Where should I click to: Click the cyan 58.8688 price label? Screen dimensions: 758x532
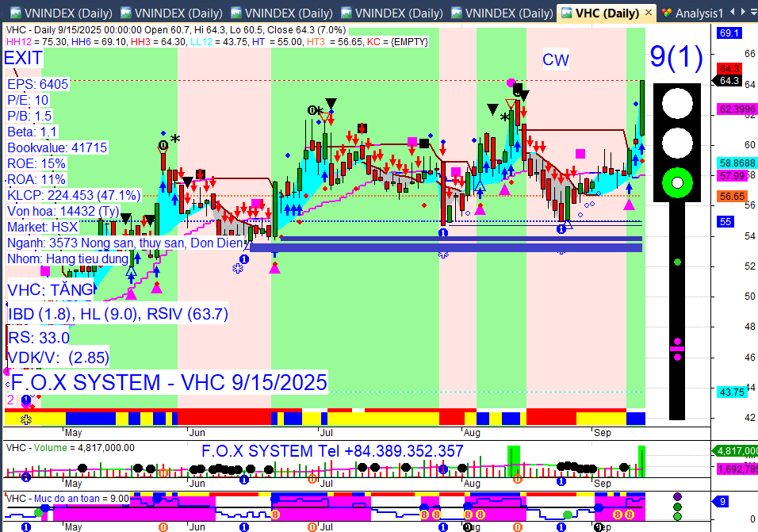(737, 163)
